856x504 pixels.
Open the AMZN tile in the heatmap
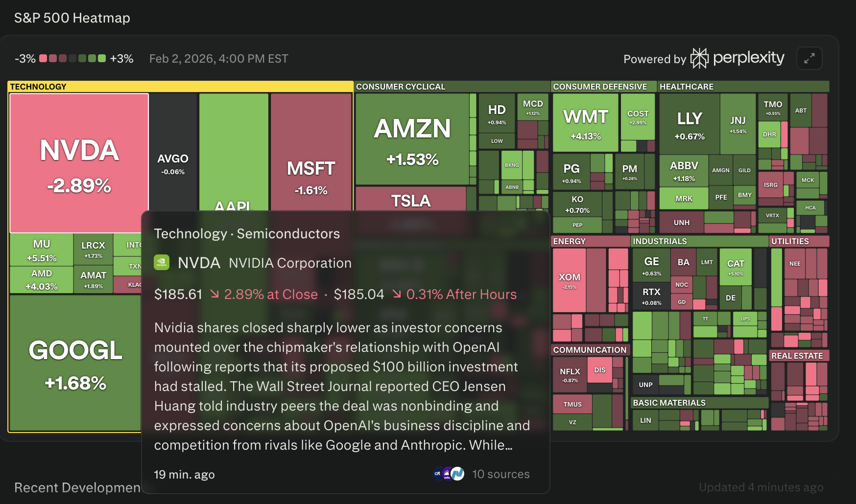412,139
